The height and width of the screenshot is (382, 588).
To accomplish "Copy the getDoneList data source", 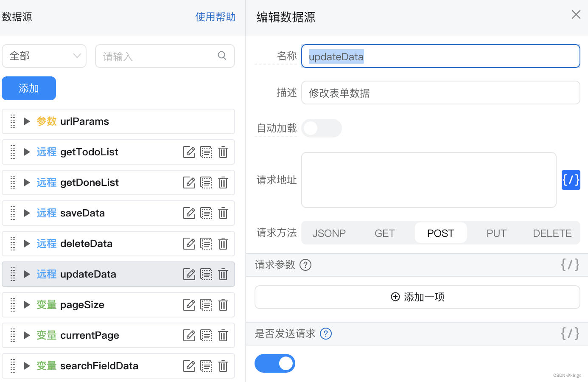I will tap(206, 183).
